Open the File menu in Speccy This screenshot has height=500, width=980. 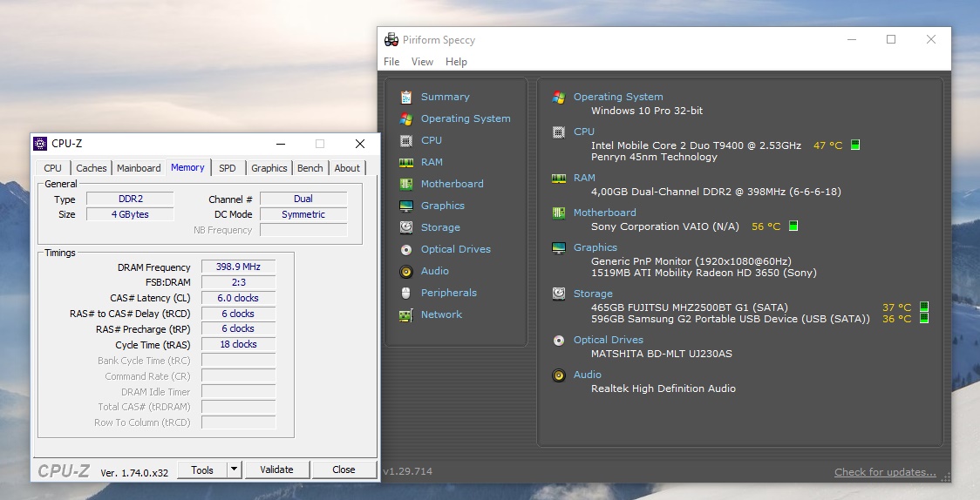[x=391, y=62]
